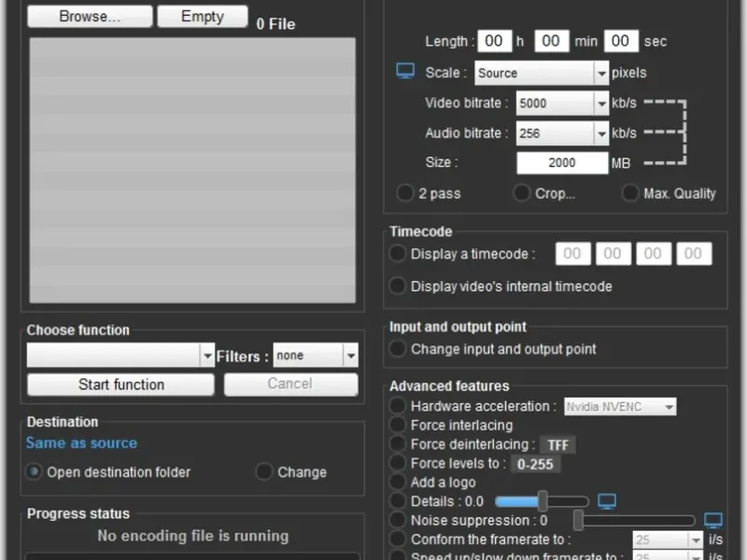Toggle the Details option

[398, 501]
